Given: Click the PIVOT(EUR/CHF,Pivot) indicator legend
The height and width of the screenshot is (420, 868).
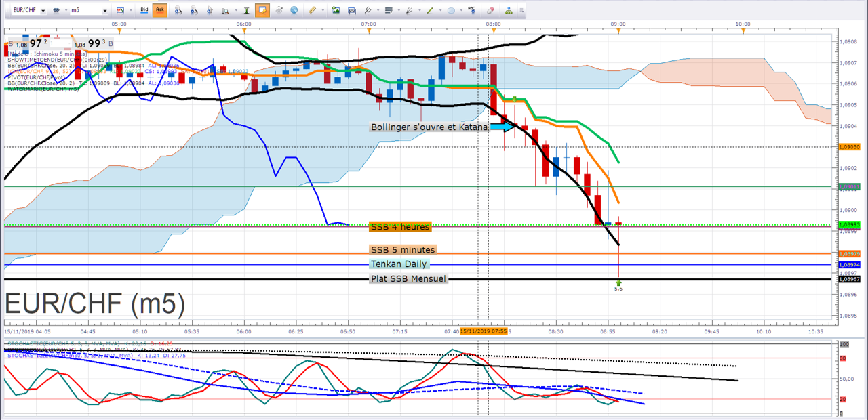Looking at the screenshot, I should point(37,77).
